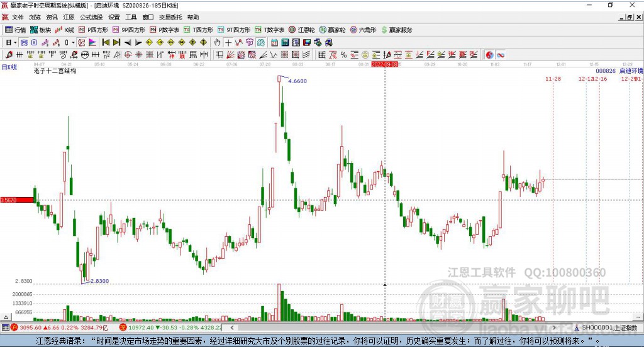644x347 pixels.
Task: Click the 3095.60 Shanghai index value
Action: click(30, 327)
